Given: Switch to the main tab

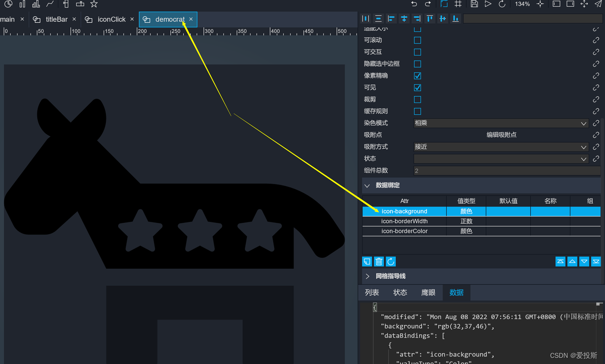Looking at the screenshot, I should tap(7, 19).
